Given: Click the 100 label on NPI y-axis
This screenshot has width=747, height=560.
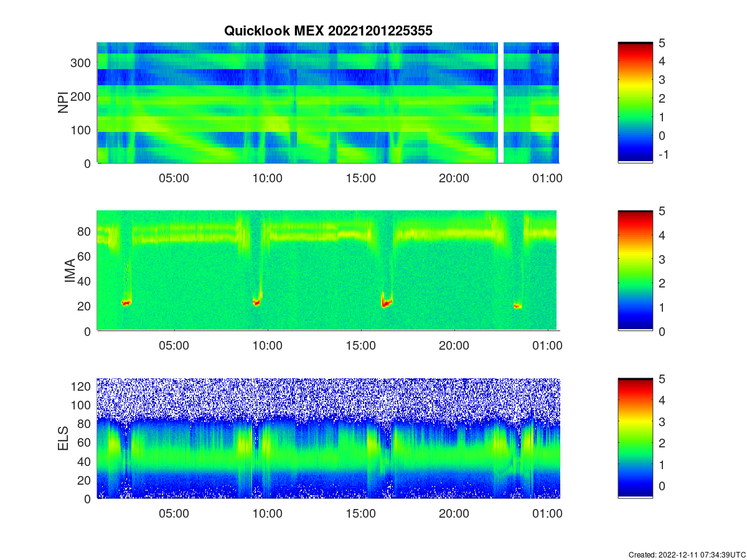Looking at the screenshot, I should pos(82,130).
